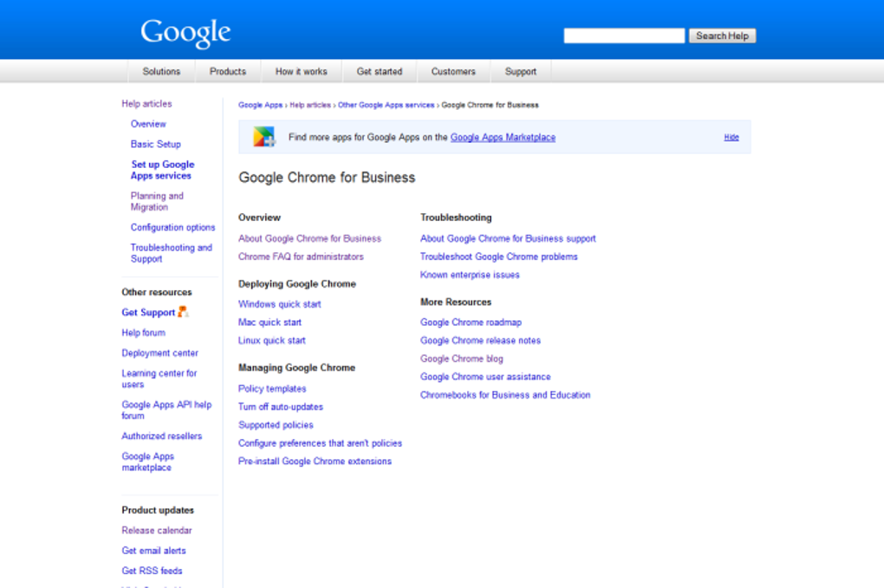884x588 pixels.
Task: Click the Google Apps breadcrumb link
Action: (261, 106)
